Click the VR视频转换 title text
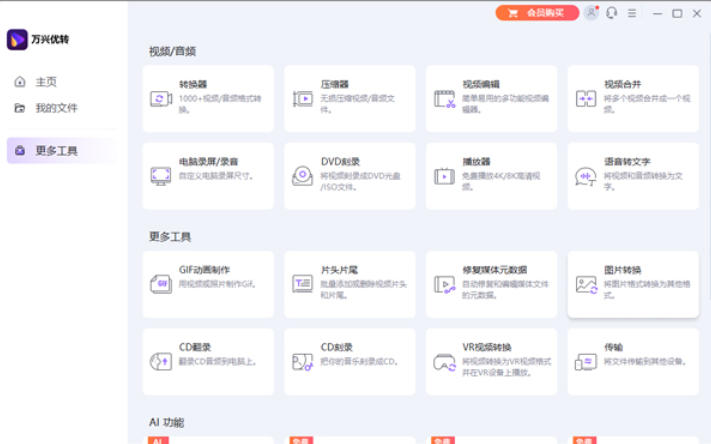Viewport: 711px width, 444px height. (487, 347)
